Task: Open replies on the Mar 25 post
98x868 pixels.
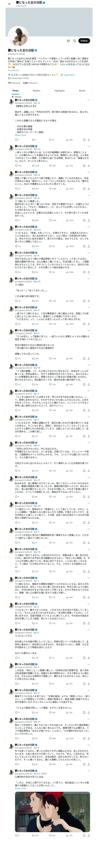Action: (16, 523)
